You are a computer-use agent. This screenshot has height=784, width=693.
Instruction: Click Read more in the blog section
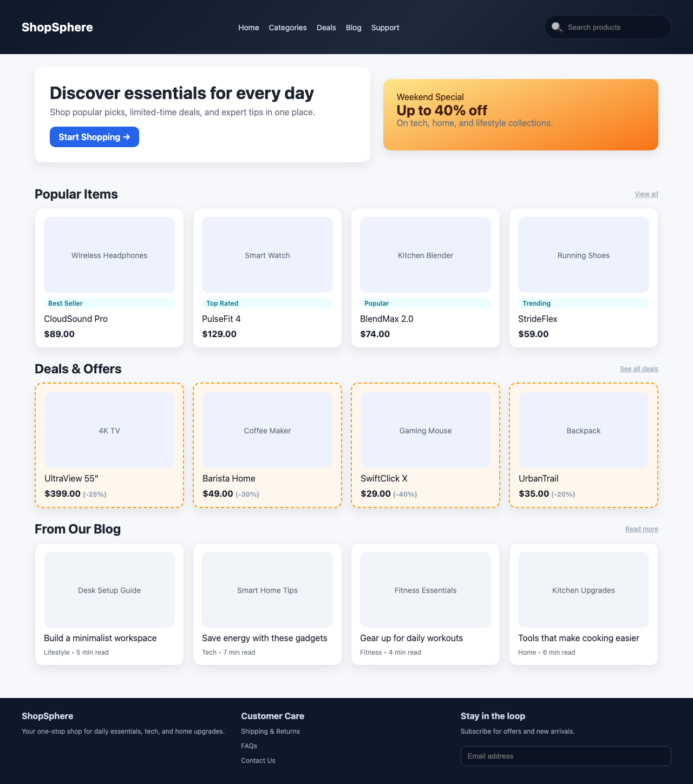click(642, 529)
